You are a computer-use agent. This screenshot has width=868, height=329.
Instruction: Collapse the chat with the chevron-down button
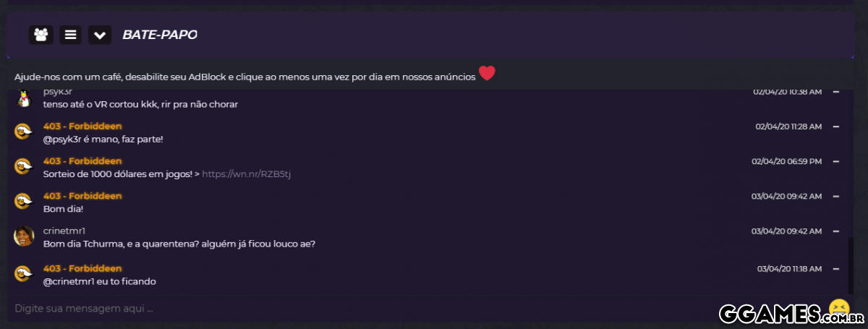[x=100, y=35]
